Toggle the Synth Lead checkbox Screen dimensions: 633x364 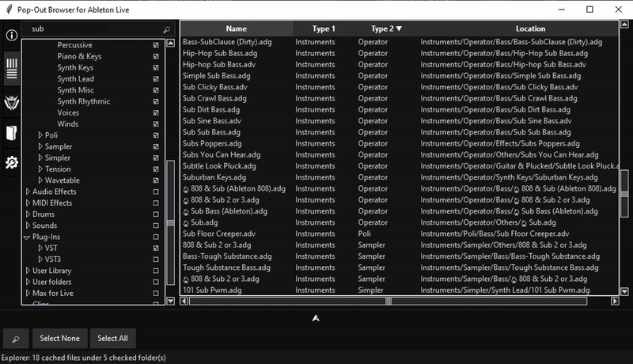point(156,79)
